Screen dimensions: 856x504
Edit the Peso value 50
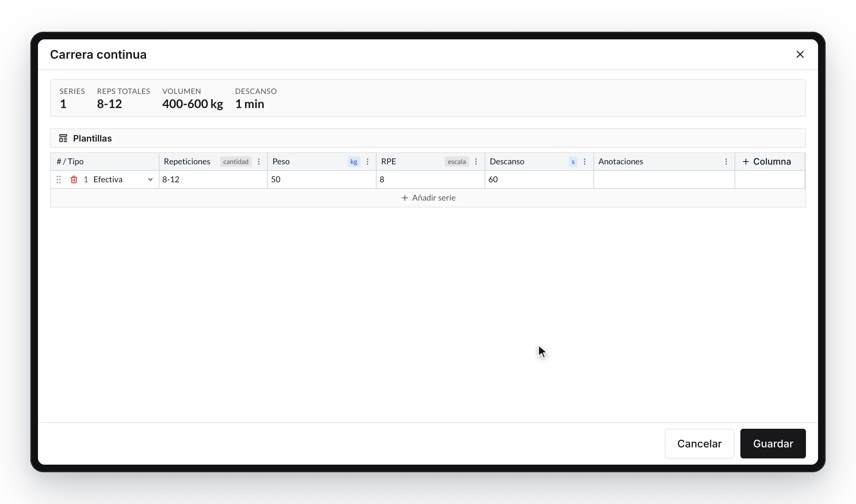(322, 180)
